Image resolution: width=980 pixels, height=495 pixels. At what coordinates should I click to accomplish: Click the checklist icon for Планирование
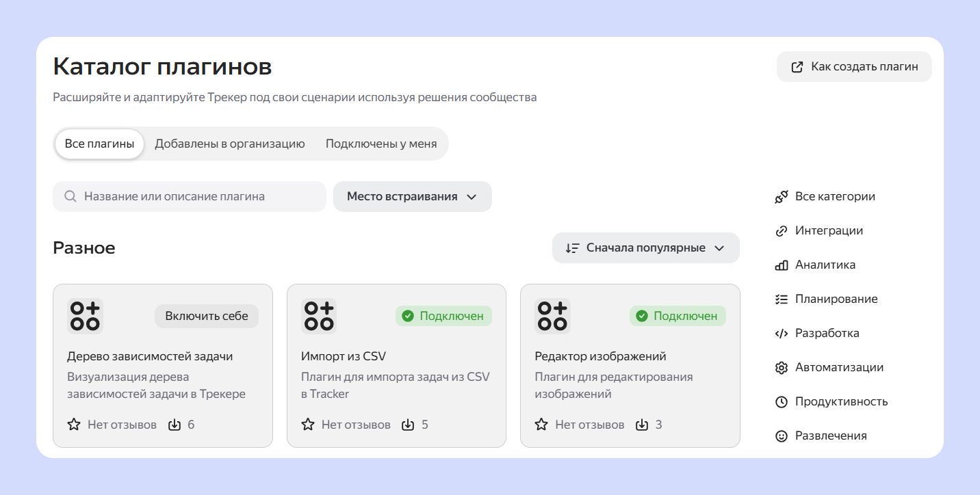tap(782, 299)
